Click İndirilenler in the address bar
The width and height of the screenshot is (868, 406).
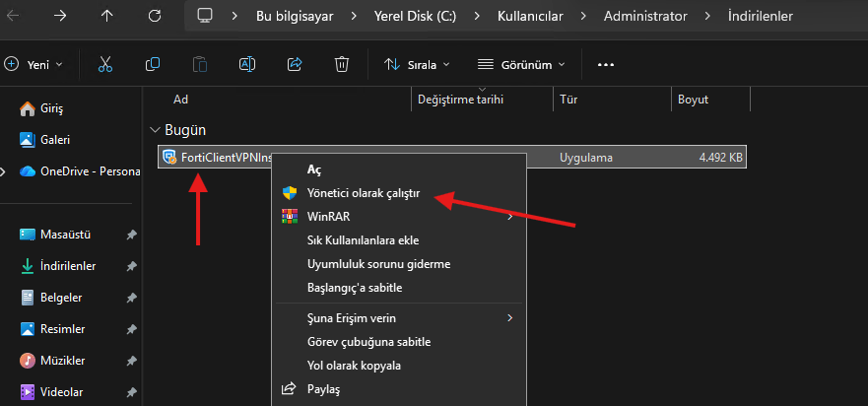tap(760, 17)
